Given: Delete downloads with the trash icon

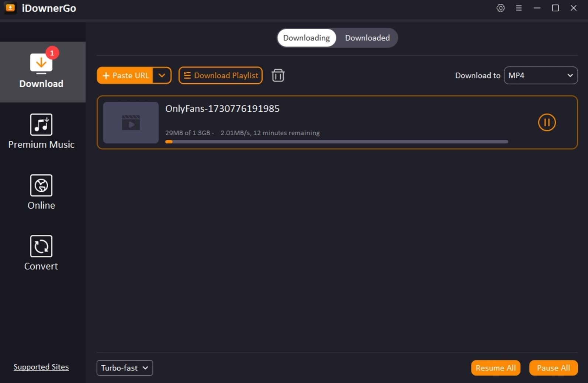Looking at the screenshot, I should tap(278, 76).
